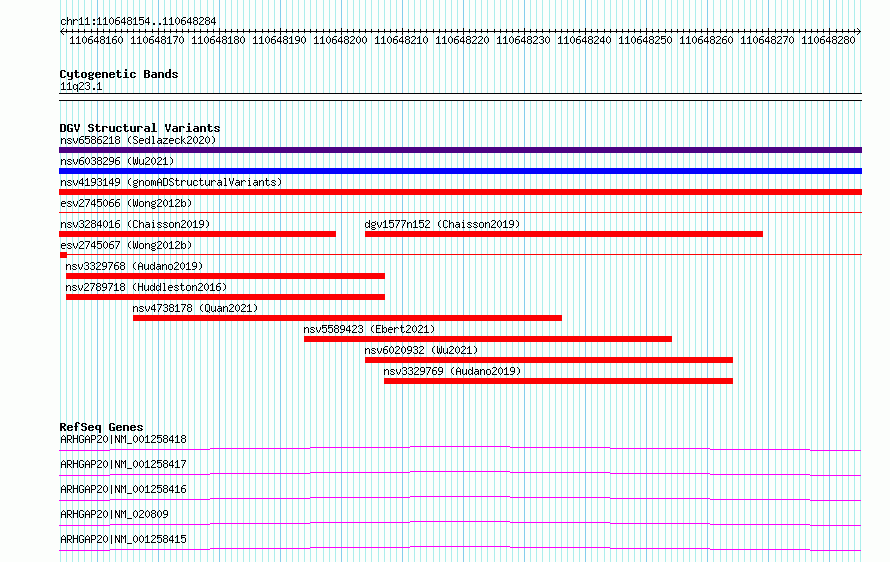
Task: Click nsv4193149 (gnomADStructuralVariants) label
Action: 171,182
